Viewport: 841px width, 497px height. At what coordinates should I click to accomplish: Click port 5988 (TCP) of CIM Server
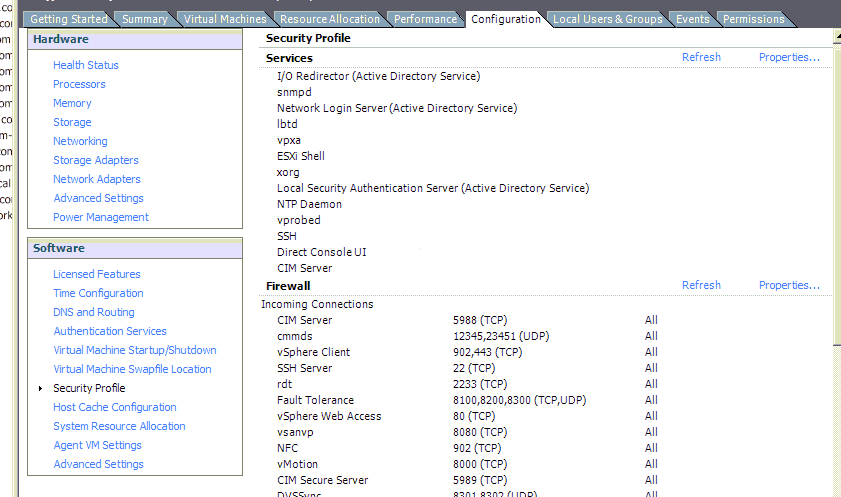pyautogui.click(x=479, y=320)
